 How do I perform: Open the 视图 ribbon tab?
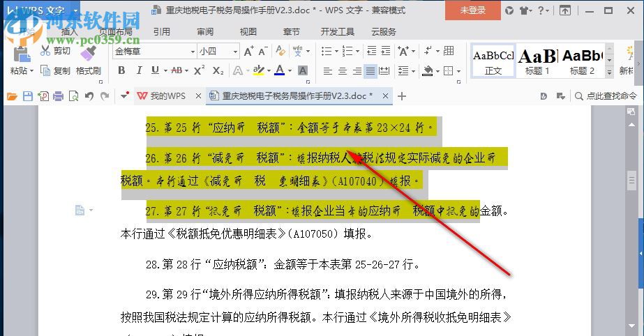tap(248, 31)
